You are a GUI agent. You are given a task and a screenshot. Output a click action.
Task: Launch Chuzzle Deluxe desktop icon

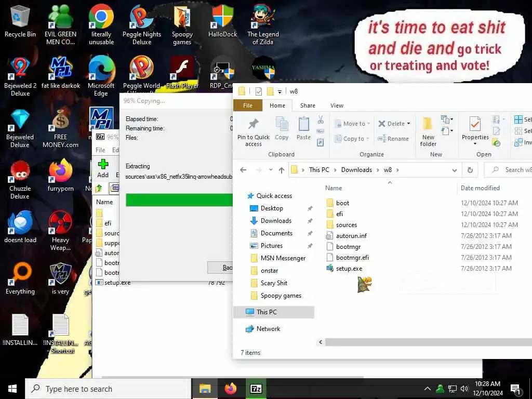click(x=20, y=180)
